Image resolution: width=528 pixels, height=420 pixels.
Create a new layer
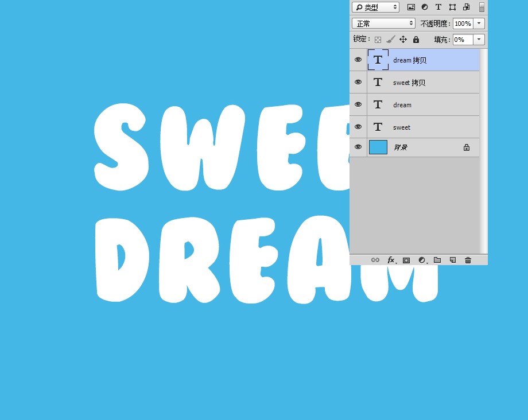453,260
